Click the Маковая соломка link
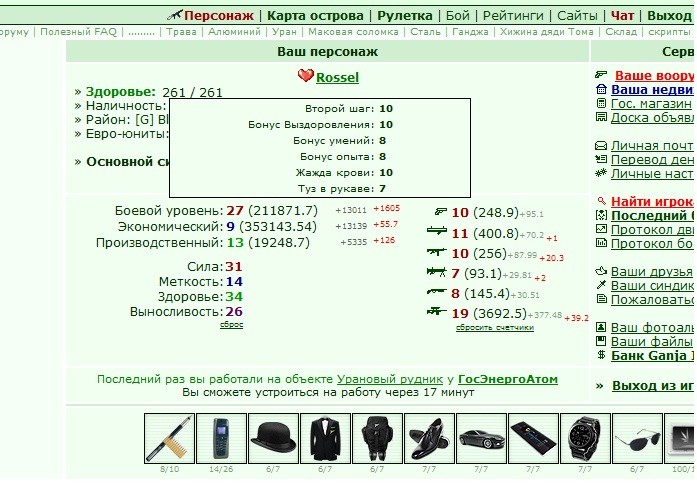Image resolution: width=697 pixels, height=487 pixels. [x=353, y=32]
